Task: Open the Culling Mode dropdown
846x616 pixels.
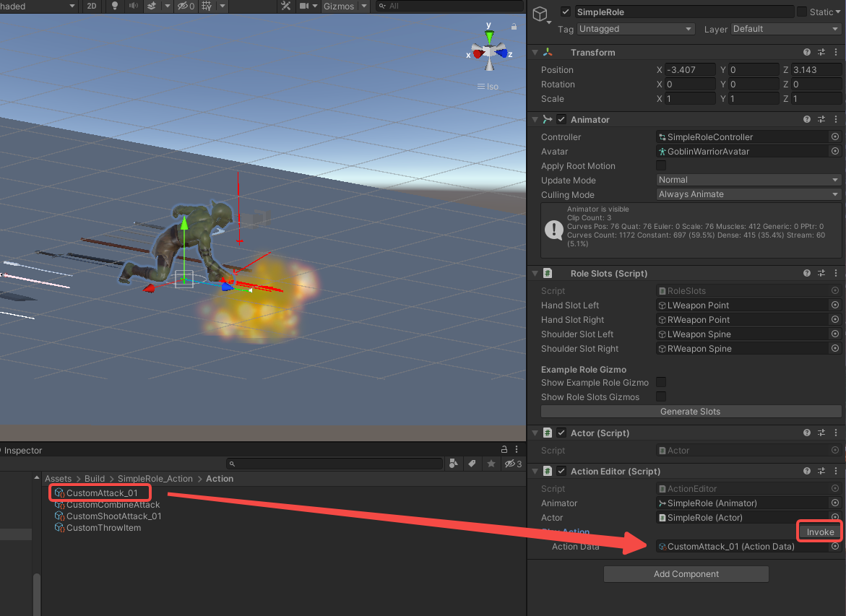Action: click(x=748, y=194)
